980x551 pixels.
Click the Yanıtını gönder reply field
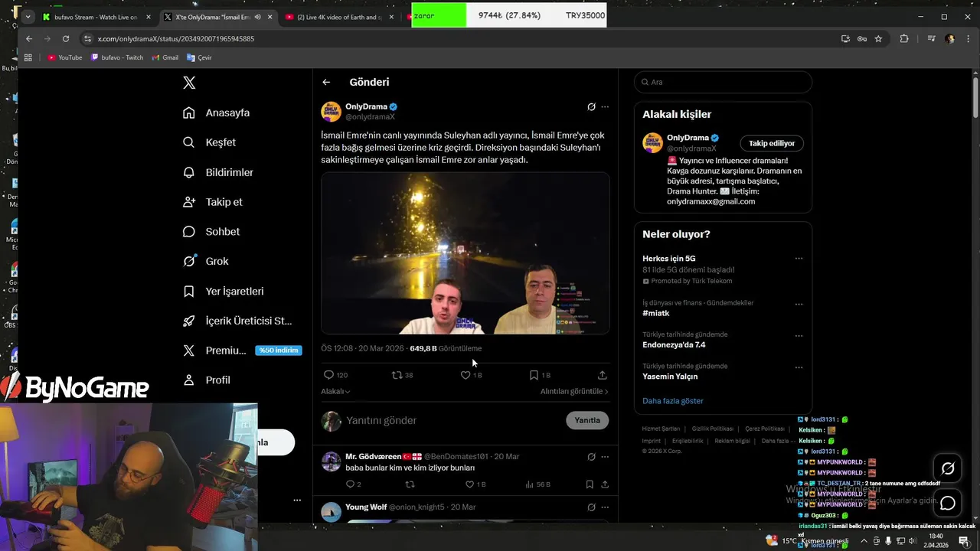[453, 420]
